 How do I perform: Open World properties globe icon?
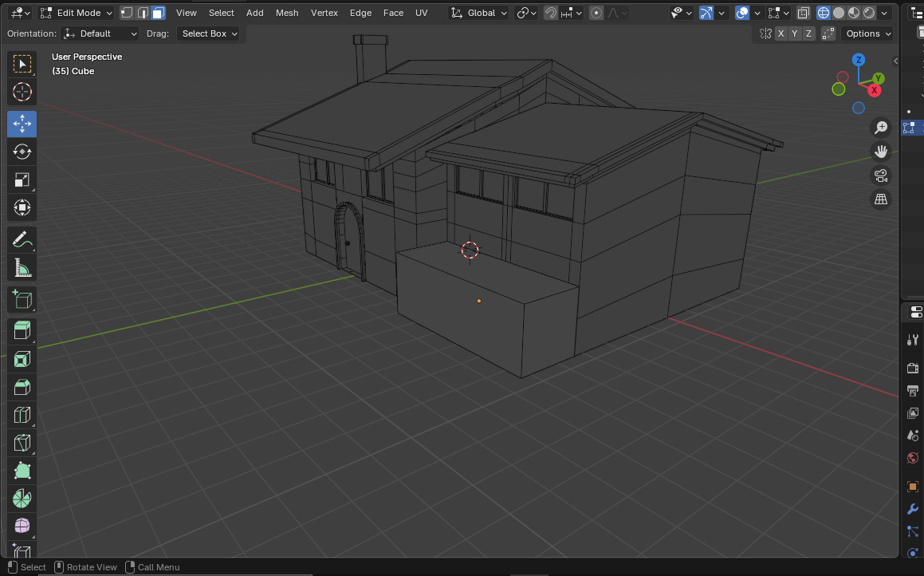click(913, 458)
